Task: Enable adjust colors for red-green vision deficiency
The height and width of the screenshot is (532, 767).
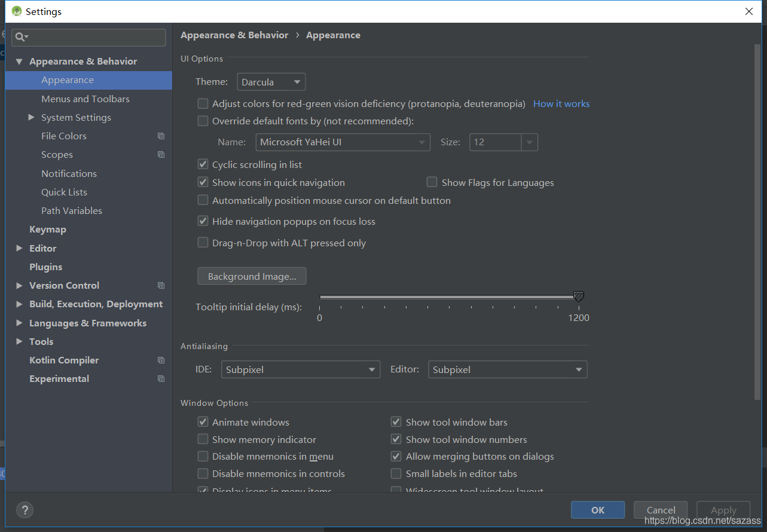Action: point(203,104)
